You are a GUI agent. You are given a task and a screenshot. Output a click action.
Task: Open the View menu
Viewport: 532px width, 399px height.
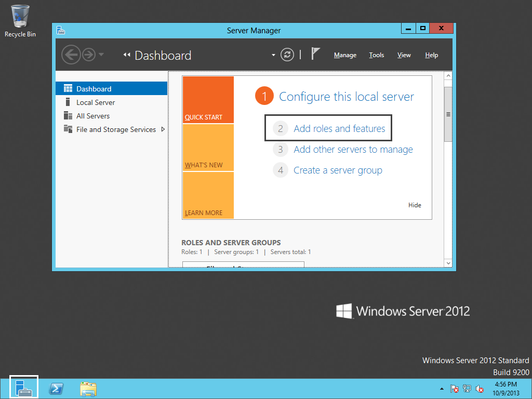(404, 55)
